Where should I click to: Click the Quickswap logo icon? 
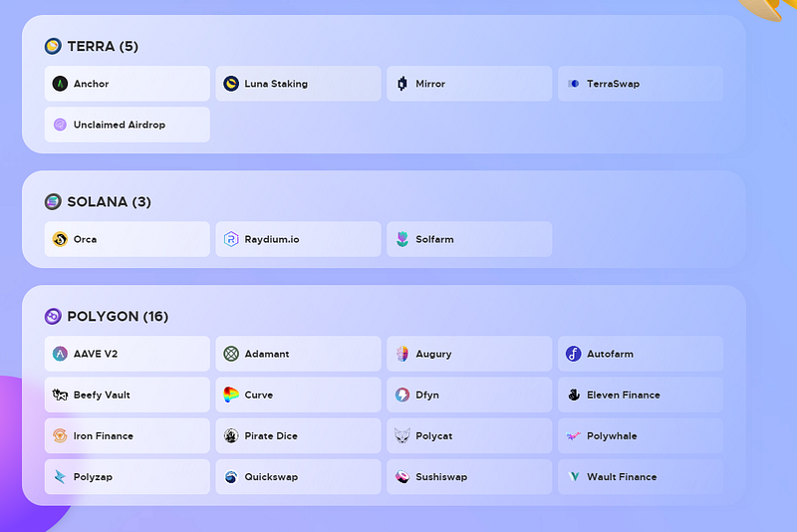coord(231,476)
